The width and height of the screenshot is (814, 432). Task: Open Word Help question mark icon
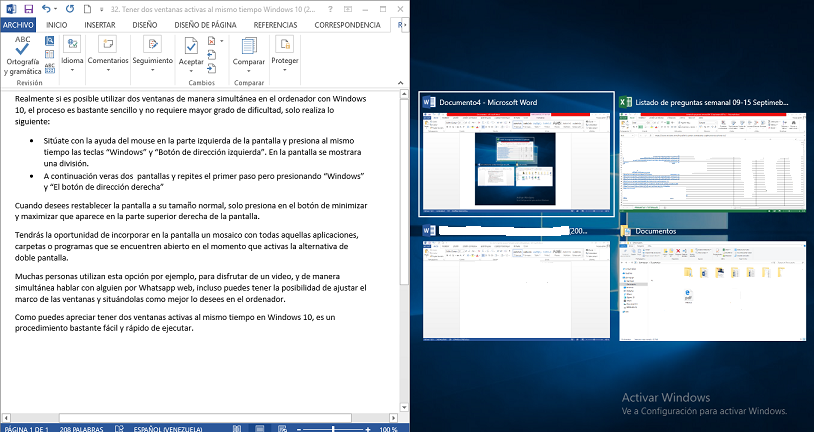[331, 9]
